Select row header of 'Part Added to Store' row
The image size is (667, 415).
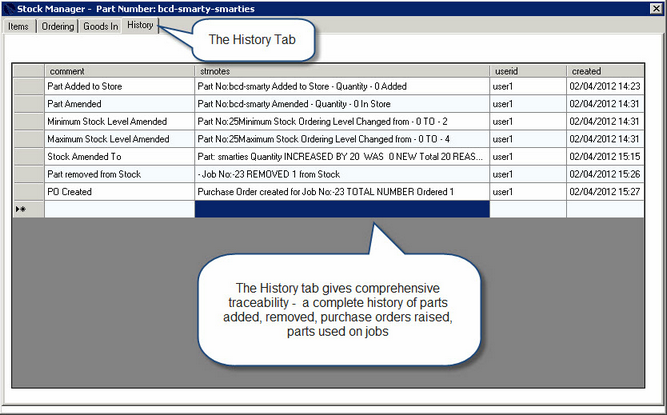point(29,86)
